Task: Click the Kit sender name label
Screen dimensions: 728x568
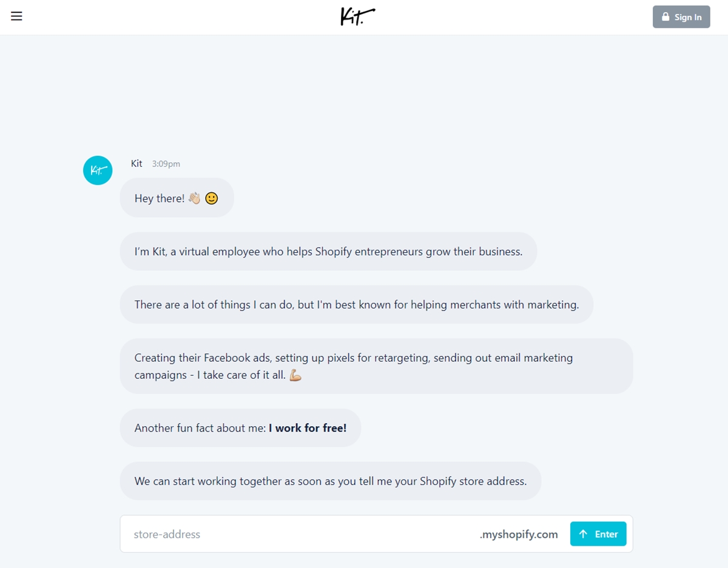Action: pyautogui.click(x=136, y=164)
